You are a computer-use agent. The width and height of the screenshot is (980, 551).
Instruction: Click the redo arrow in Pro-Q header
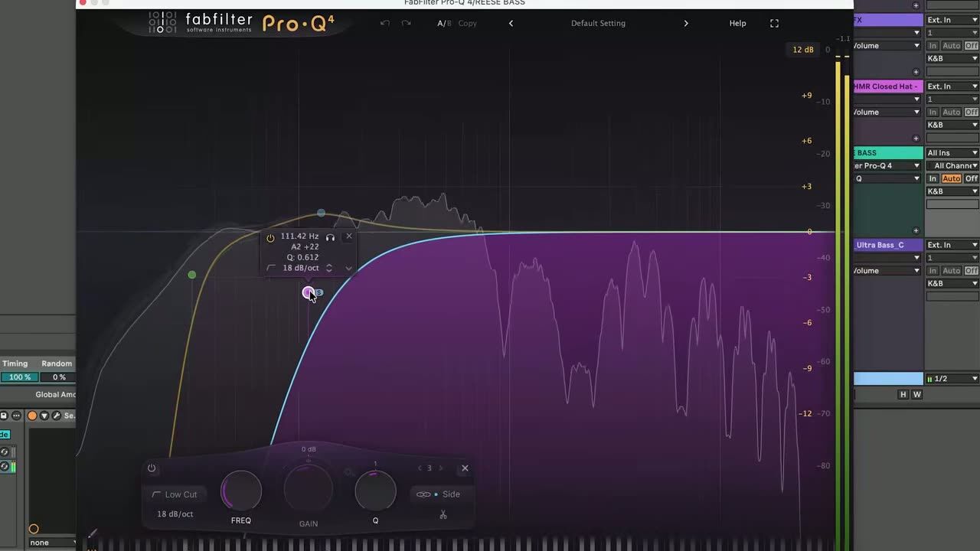pos(407,23)
